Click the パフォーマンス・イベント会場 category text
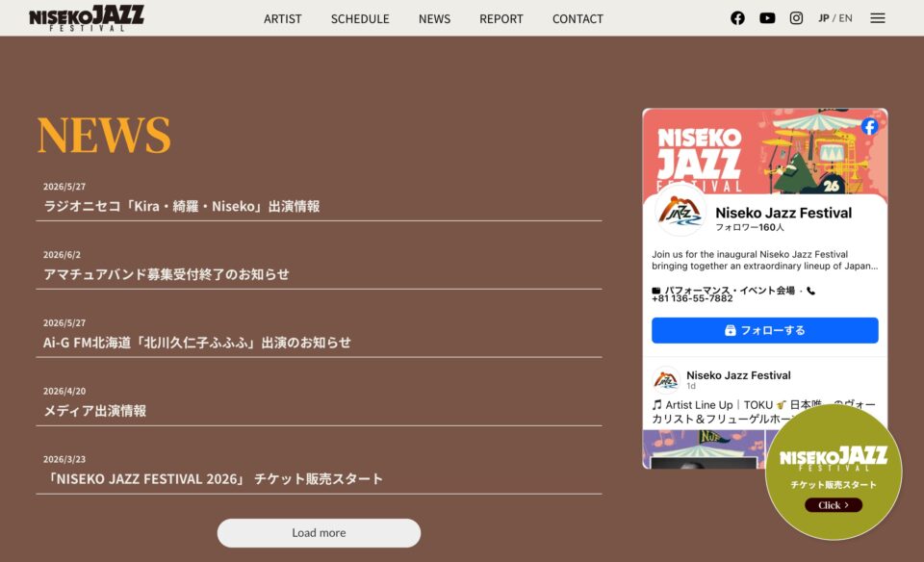Screen dimensions: 924x562 [730, 290]
